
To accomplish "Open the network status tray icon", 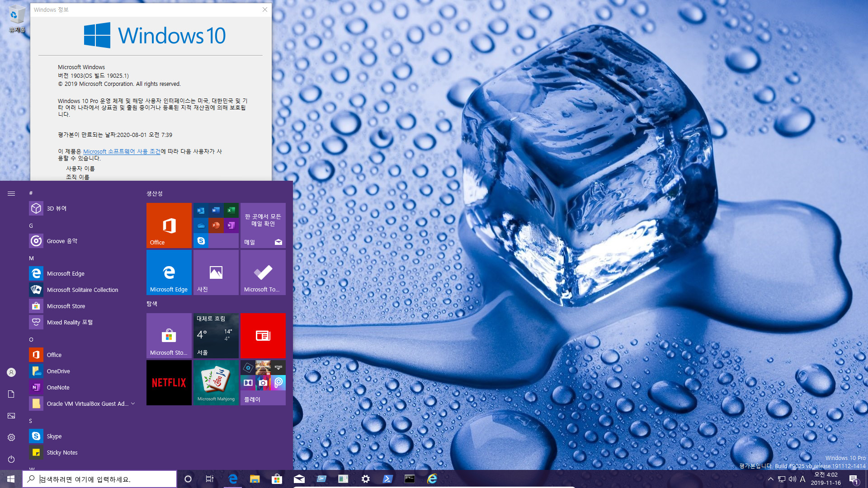I will (781, 479).
